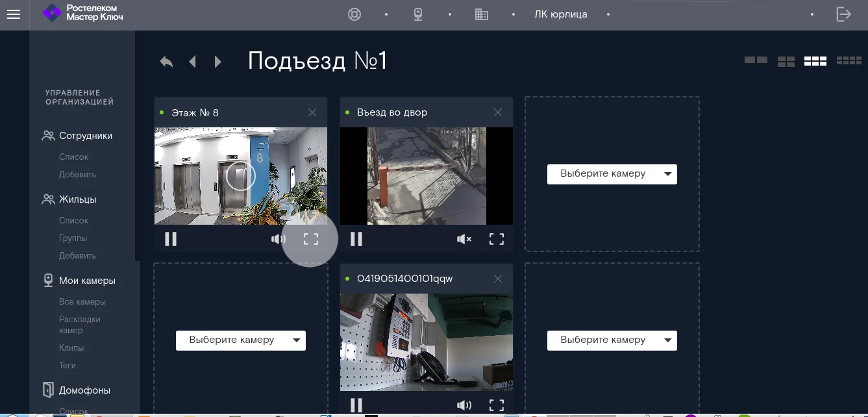Click the Мои камеры webcam icon
This screenshot has height=417, width=868.
[48, 280]
